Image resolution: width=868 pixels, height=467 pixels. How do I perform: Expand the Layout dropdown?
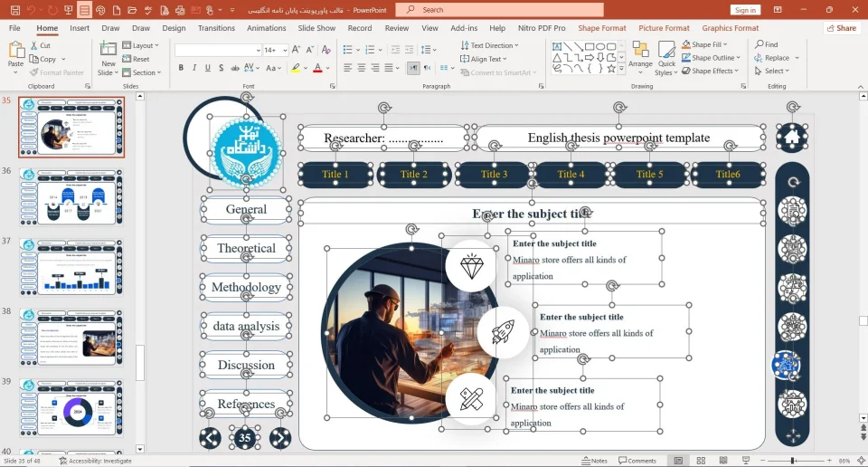[x=140, y=45]
